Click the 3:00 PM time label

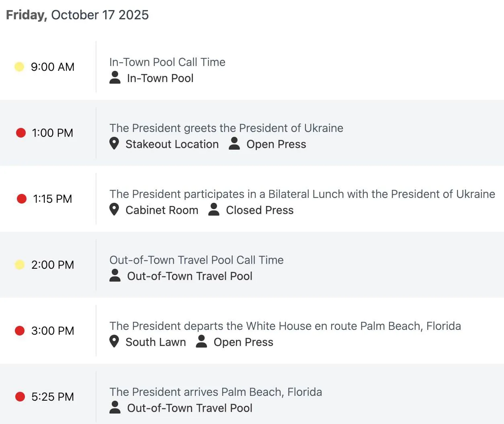(53, 331)
